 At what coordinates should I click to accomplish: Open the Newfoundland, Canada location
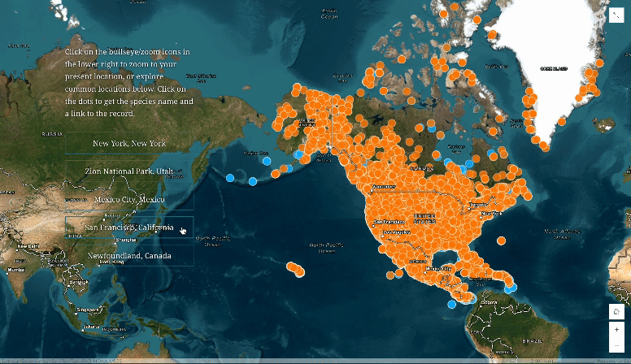(129, 255)
